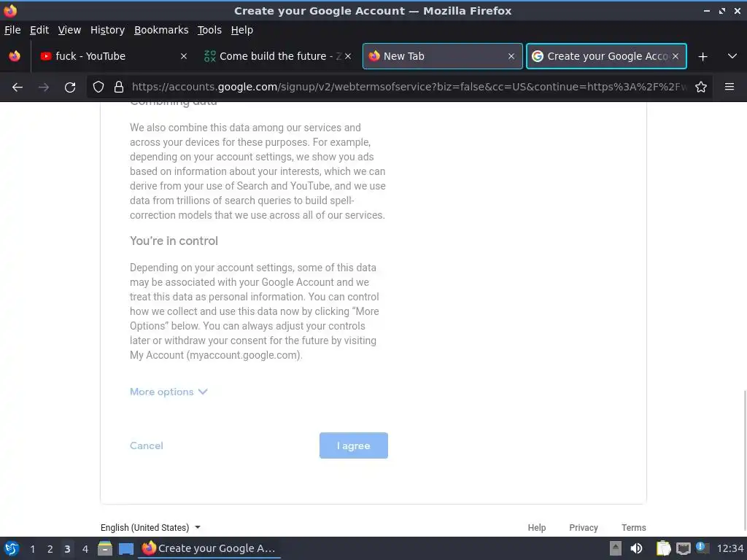Open the update notifier tray icon
Image resolution: width=747 pixels, height=560 pixels.
(702, 548)
